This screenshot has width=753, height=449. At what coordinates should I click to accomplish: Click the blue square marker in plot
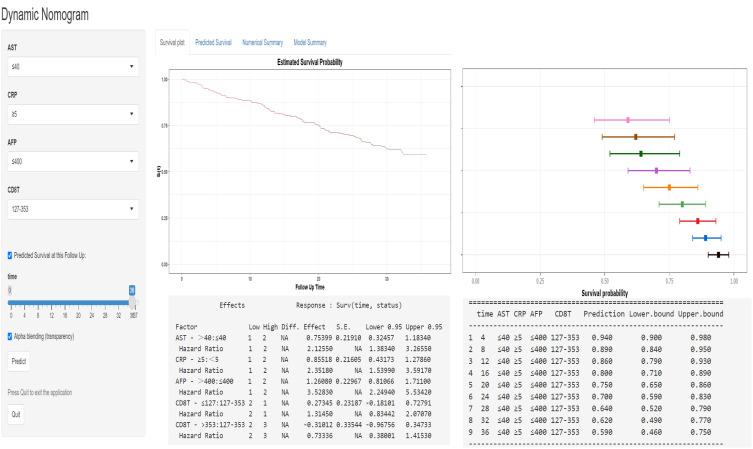pyautogui.click(x=705, y=238)
